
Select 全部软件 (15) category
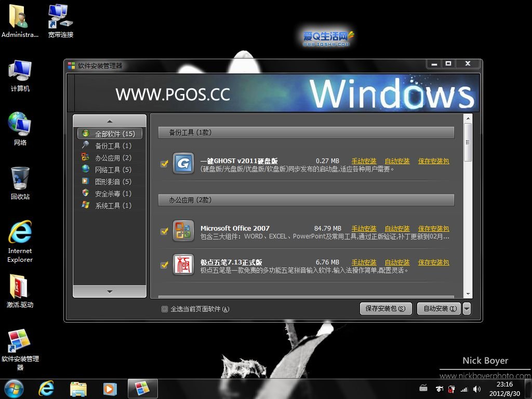click(x=110, y=134)
